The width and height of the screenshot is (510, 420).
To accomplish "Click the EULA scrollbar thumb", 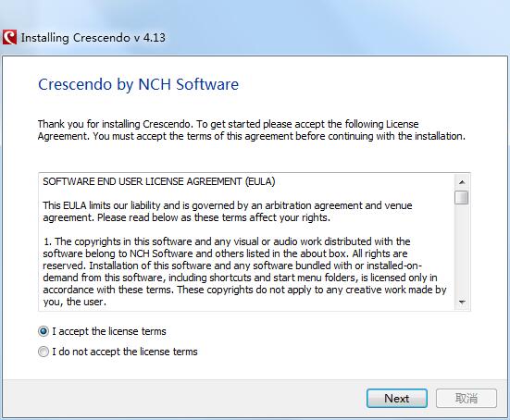I will (462, 198).
